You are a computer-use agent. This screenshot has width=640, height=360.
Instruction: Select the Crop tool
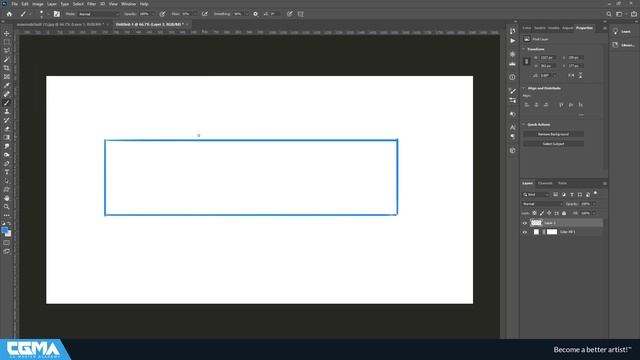point(7,68)
